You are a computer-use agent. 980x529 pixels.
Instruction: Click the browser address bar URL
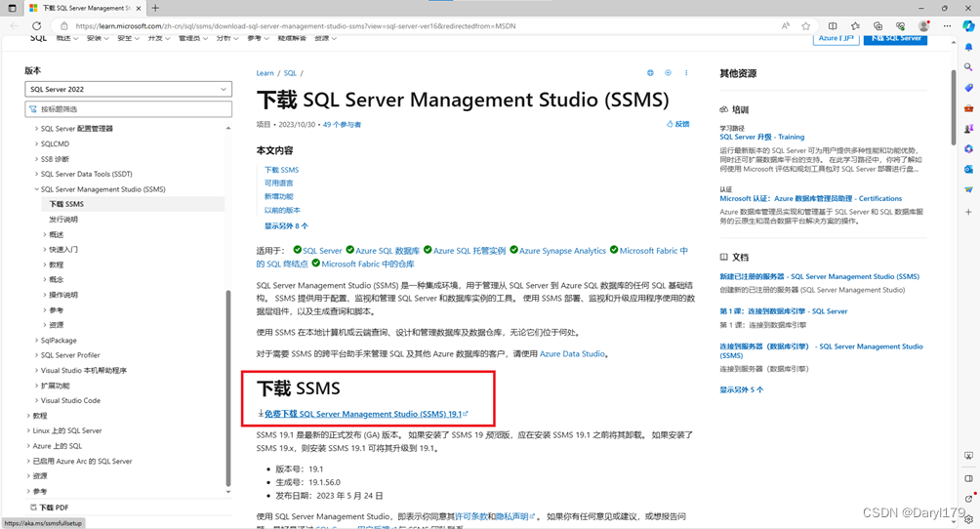pos(295,25)
